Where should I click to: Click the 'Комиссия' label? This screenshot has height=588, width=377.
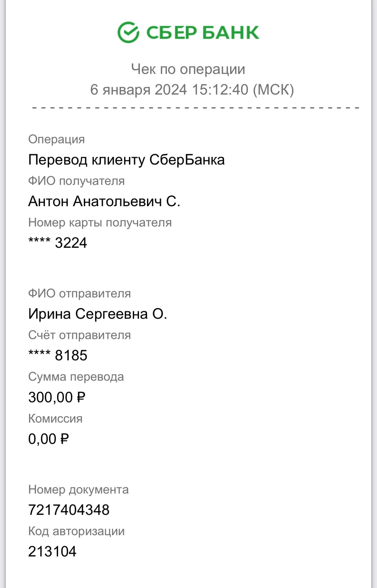click(x=55, y=419)
